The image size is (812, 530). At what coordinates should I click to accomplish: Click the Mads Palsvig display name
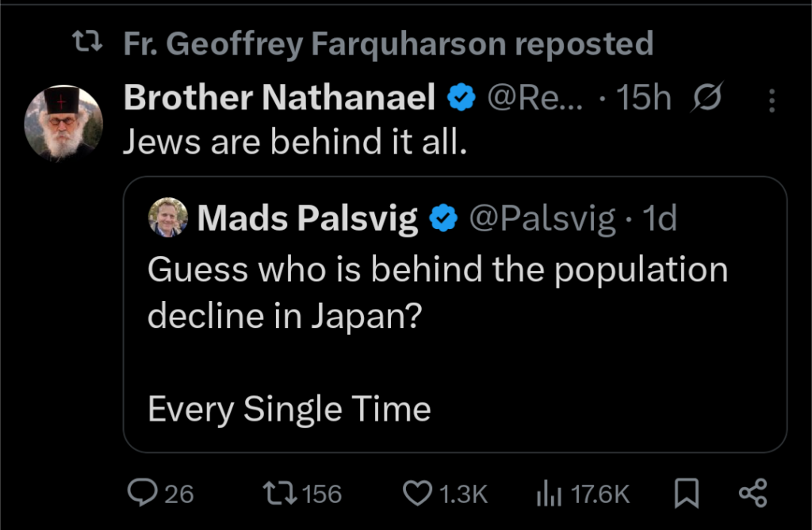[308, 219]
